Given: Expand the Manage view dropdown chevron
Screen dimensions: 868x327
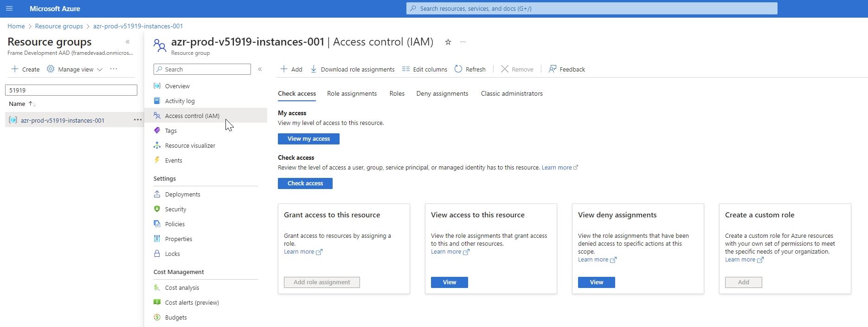Looking at the screenshot, I should [99, 70].
